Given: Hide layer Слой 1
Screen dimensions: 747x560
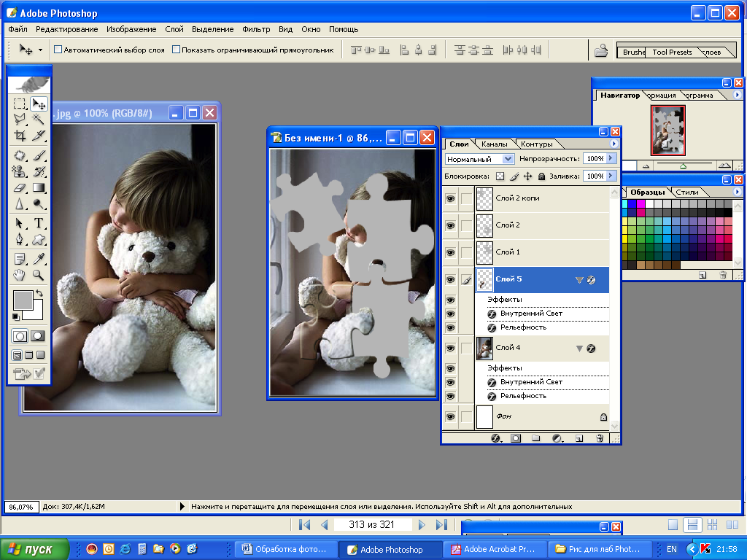Looking at the screenshot, I should [x=450, y=253].
